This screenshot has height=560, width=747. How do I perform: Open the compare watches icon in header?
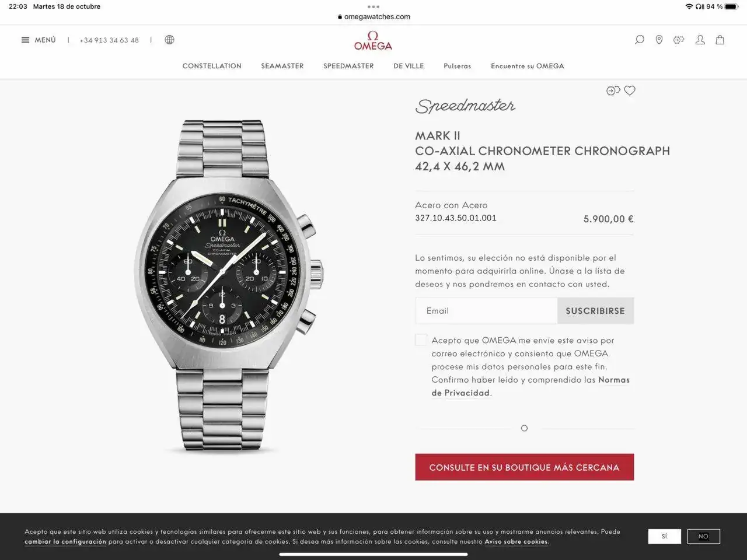click(679, 40)
